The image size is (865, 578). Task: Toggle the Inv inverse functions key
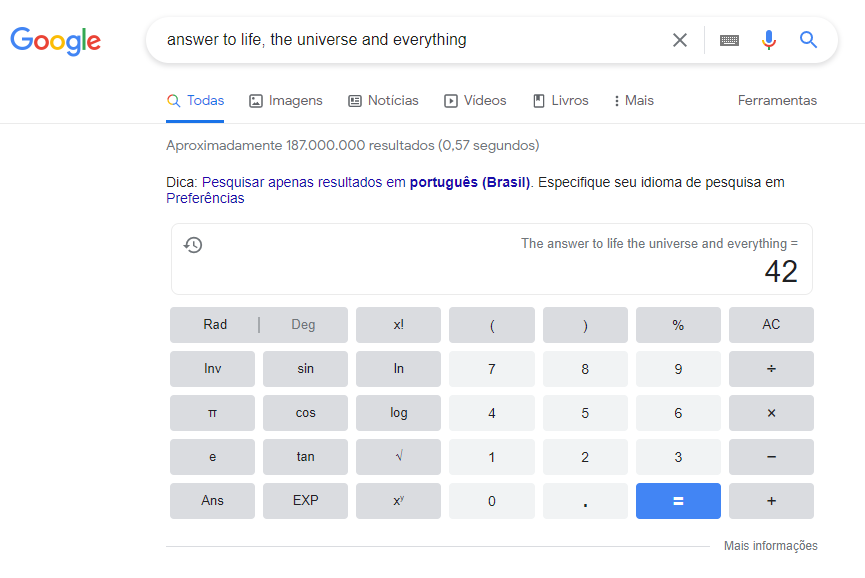point(212,369)
